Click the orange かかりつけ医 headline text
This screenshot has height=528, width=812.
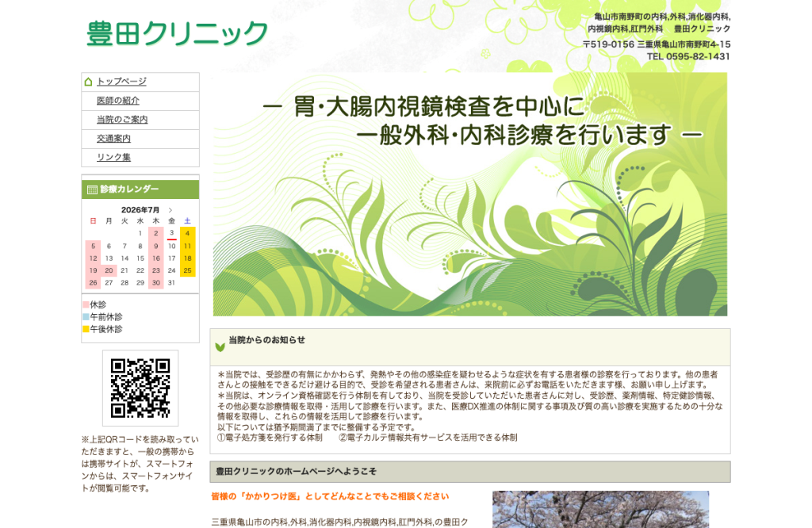[330, 496]
